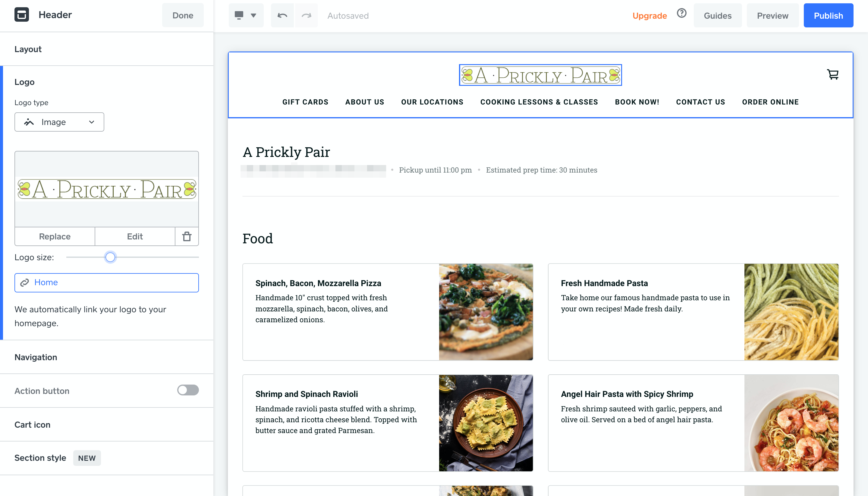Delete logo with the trash icon
The image size is (868, 496).
pyautogui.click(x=187, y=236)
